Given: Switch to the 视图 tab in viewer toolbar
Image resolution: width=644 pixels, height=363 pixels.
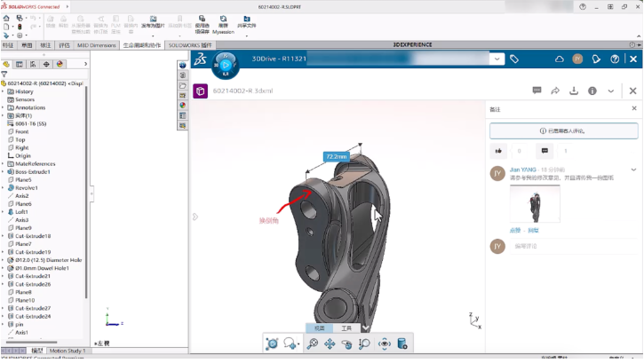Looking at the screenshot, I should pyautogui.click(x=320, y=328).
